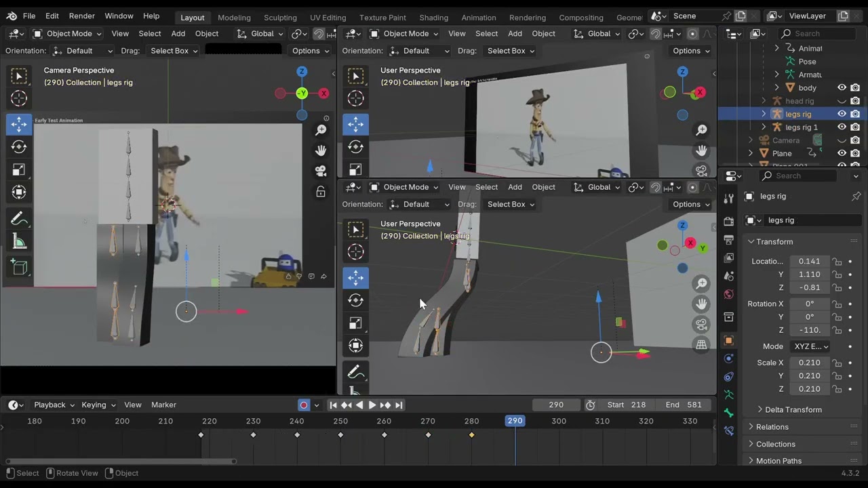Play the animation forward
868x488 pixels.
point(372,405)
